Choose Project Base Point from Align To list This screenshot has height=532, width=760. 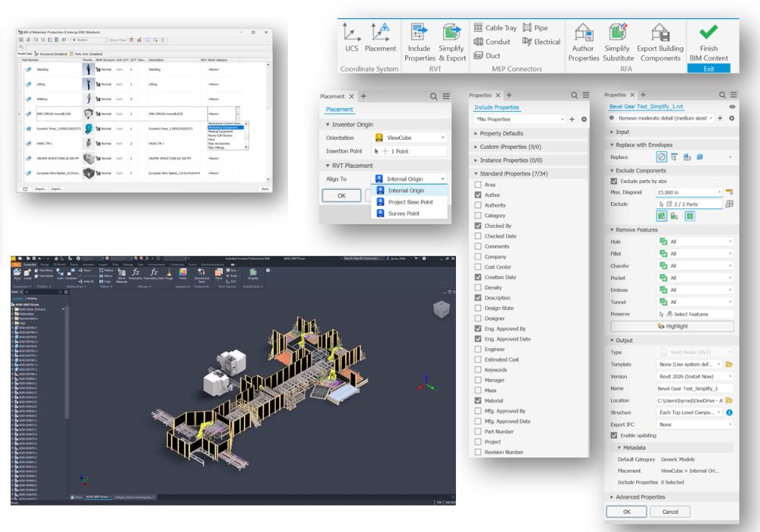[410, 202]
